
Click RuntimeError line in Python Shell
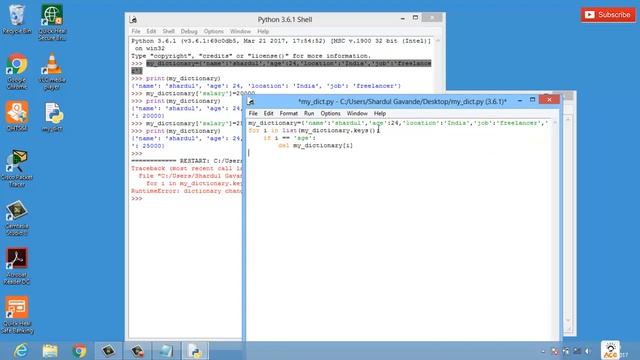point(187,191)
